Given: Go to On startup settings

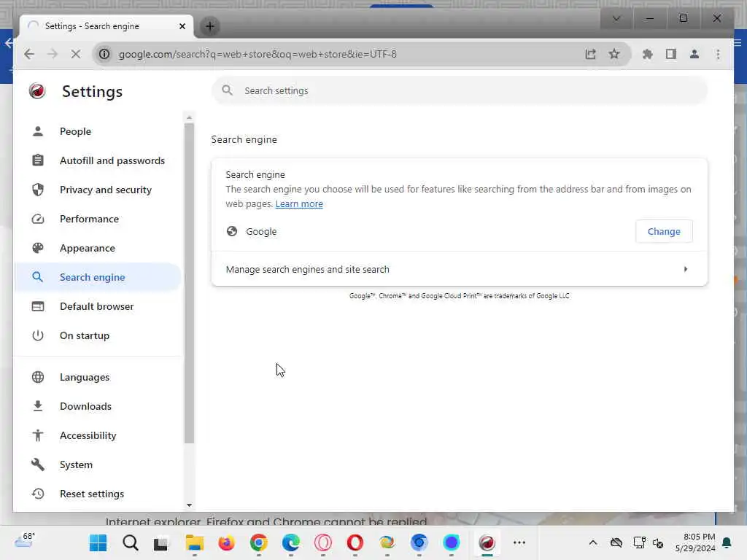Looking at the screenshot, I should tap(98, 335).
